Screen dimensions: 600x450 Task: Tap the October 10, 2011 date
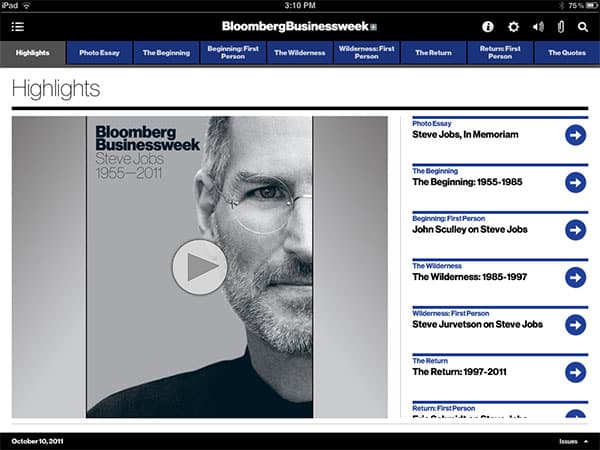click(38, 441)
